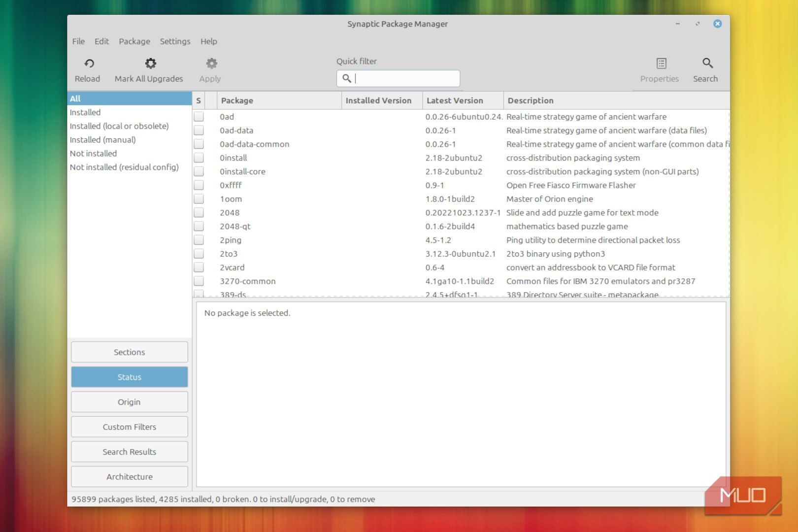The image size is (798, 532).
Task: Minimize the Synaptic Package Manager window
Action: [678, 24]
